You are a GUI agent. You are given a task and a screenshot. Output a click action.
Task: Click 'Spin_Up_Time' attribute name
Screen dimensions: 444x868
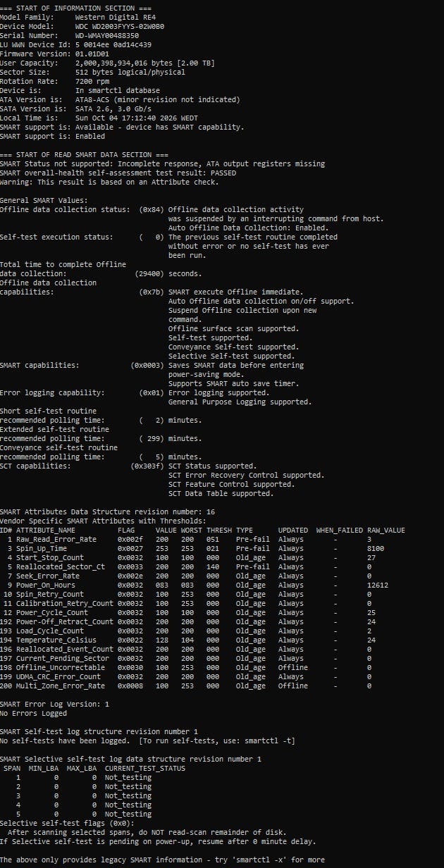pos(42,548)
